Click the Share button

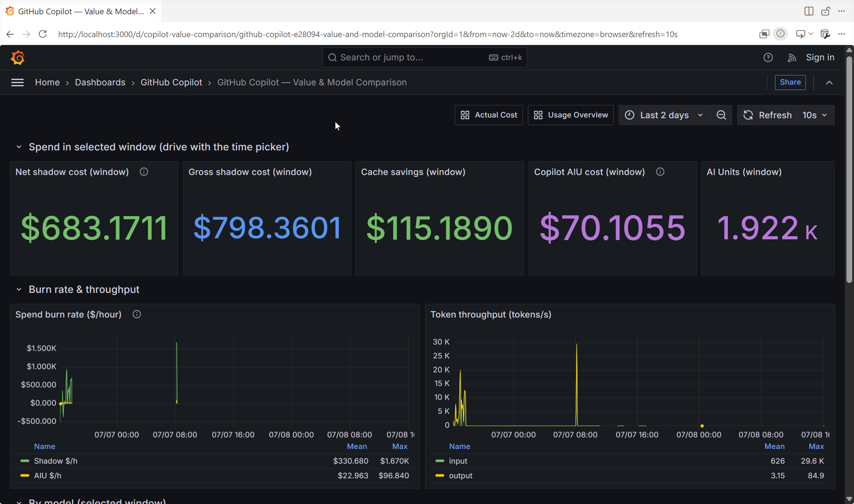coord(790,83)
